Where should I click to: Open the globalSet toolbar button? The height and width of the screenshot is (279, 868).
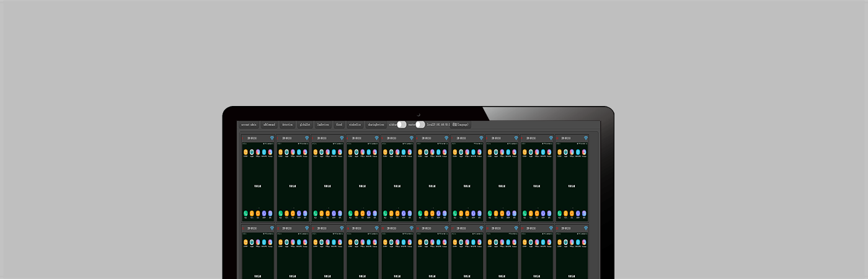click(305, 125)
